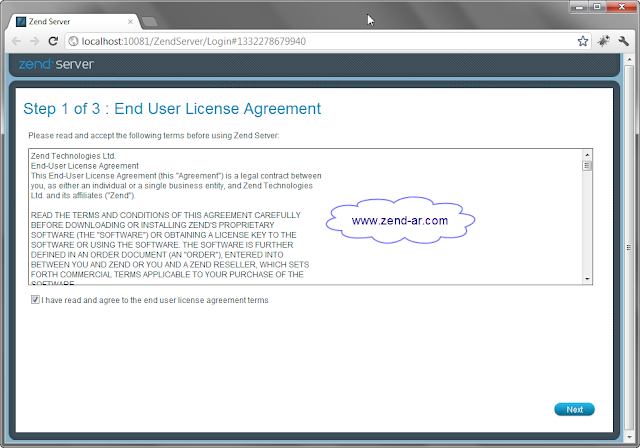Click the license text scrollbar down arrow
The height and width of the screenshot is (448, 640).
point(587,279)
